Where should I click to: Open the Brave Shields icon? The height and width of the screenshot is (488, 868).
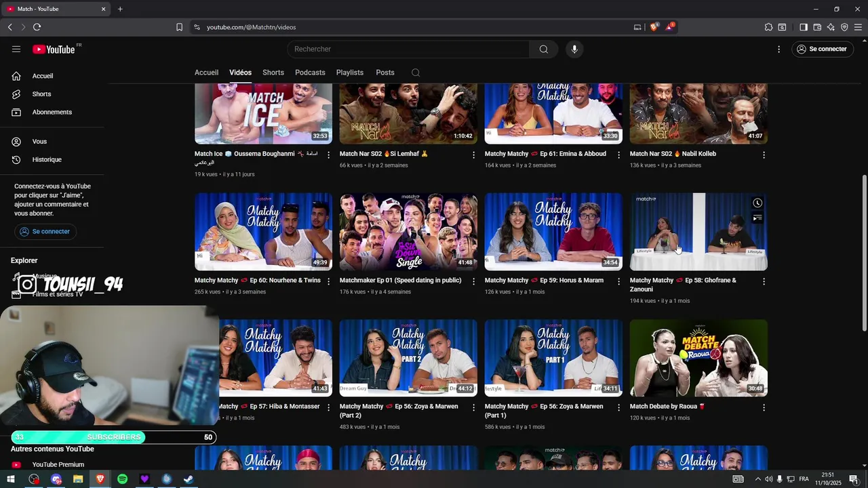click(654, 27)
